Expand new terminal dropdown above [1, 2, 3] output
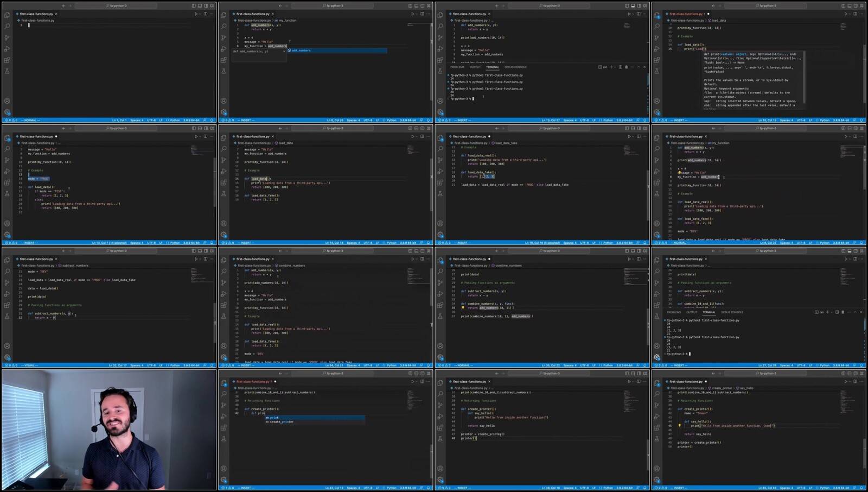Viewport: 868px width, 492px height. tap(832, 312)
